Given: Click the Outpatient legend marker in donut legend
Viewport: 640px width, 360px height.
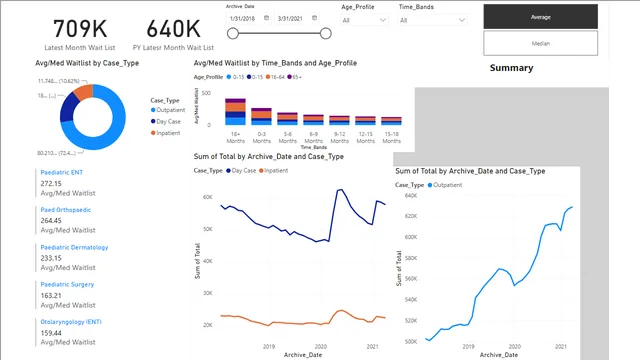Looking at the screenshot, I should pos(153,110).
